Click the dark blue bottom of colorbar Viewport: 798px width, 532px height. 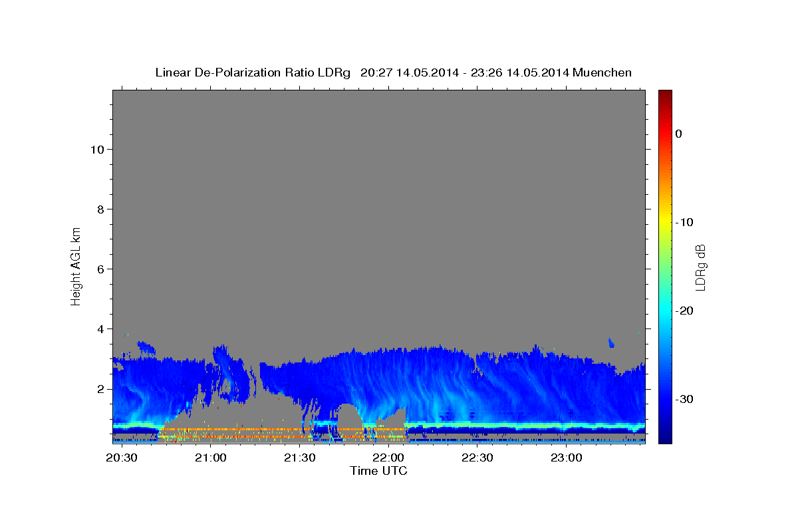pos(665,438)
